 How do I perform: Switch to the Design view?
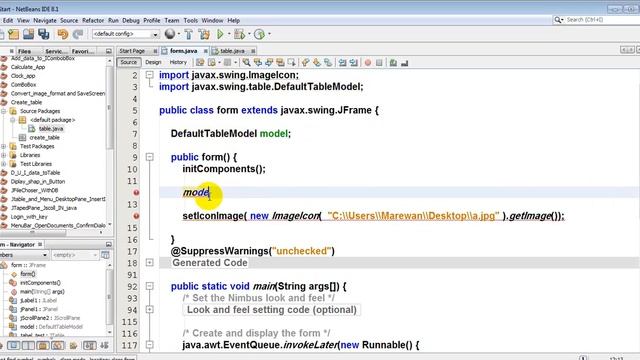tap(153, 62)
